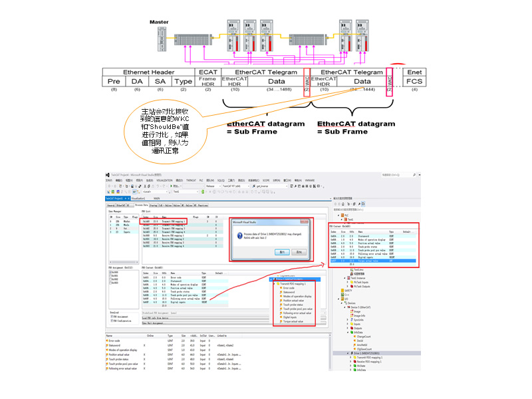Expand PlcTask Inputs in Solution Explorer
Image resolution: width=532 pixels, height=399 pixels.
(347, 282)
